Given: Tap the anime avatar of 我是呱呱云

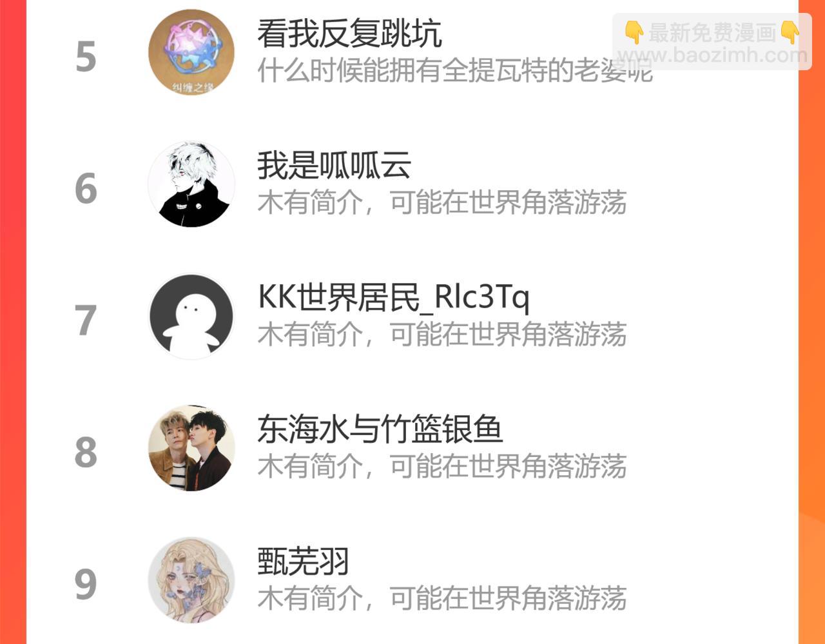Looking at the screenshot, I should click(191, 184).
